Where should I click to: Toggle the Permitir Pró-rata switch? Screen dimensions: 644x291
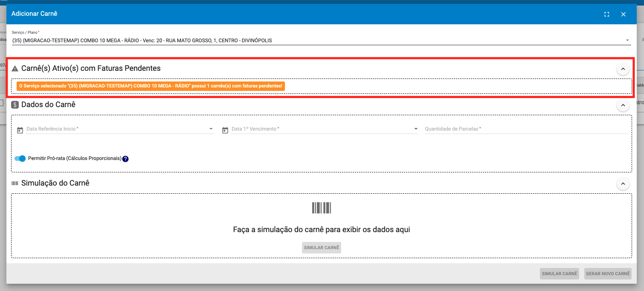[x=20, y=158]
